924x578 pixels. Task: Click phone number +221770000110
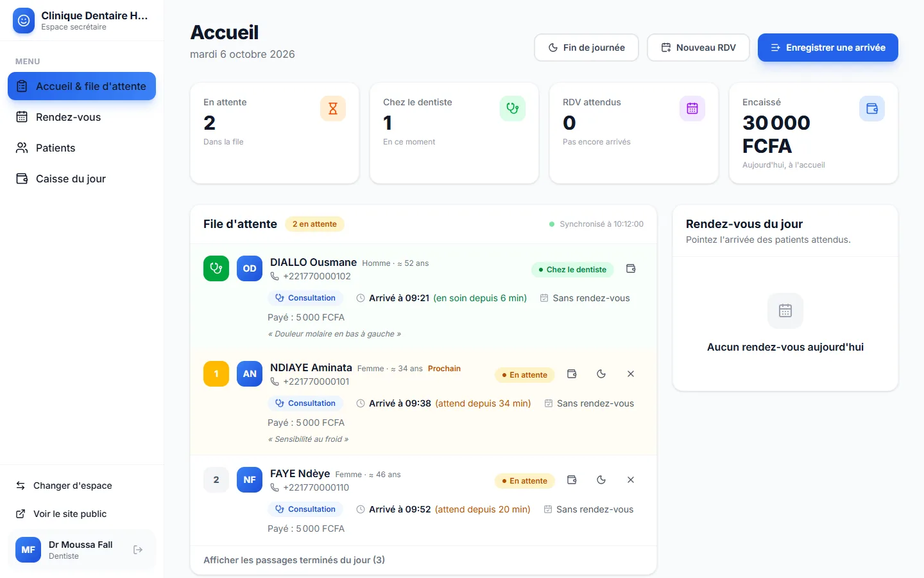[316, 487]
